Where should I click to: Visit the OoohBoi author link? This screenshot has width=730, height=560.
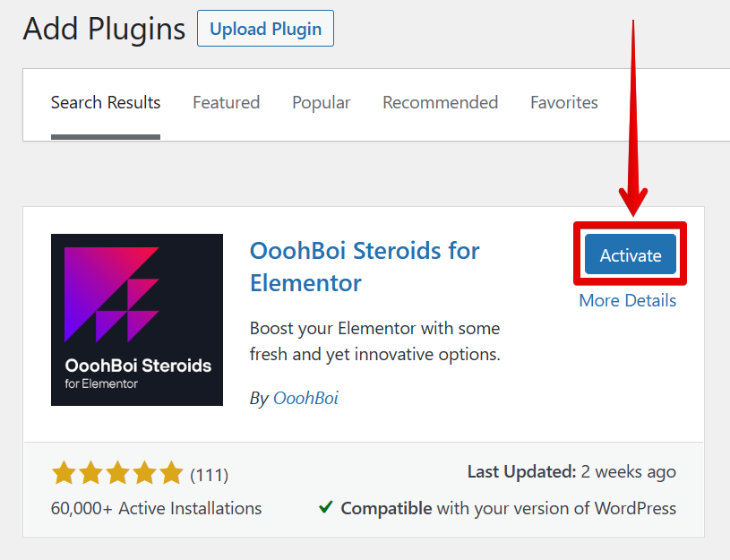[x=305, y=398]
